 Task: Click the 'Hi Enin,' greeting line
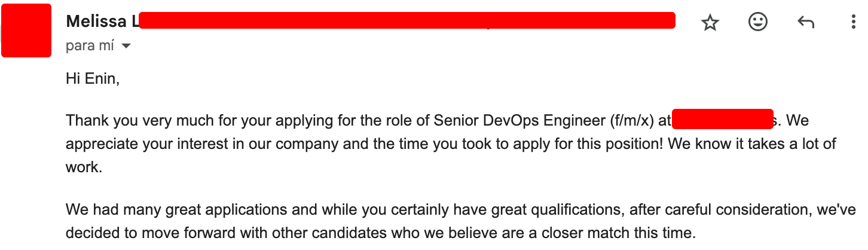[x=93, y=78]
